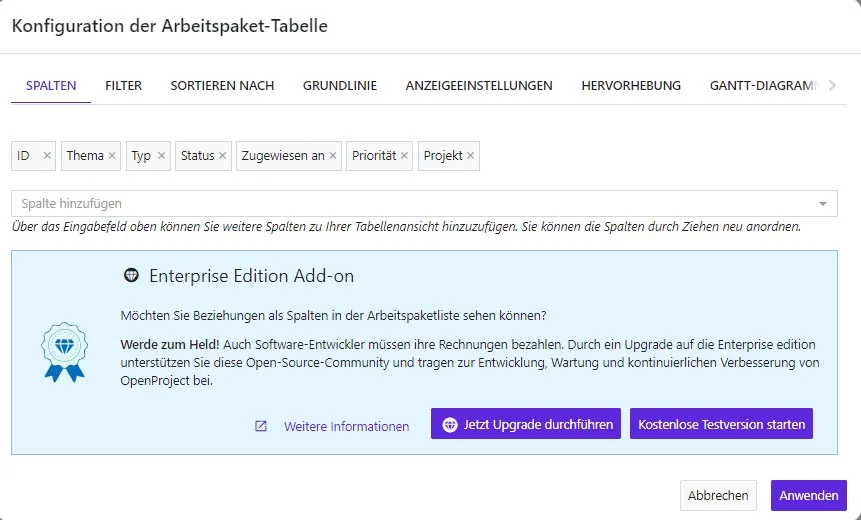Image resolution: width=861 pixels, height=520 pixels.
Task: Switch to the FILTER tab
Action: [x=124, y=86]
